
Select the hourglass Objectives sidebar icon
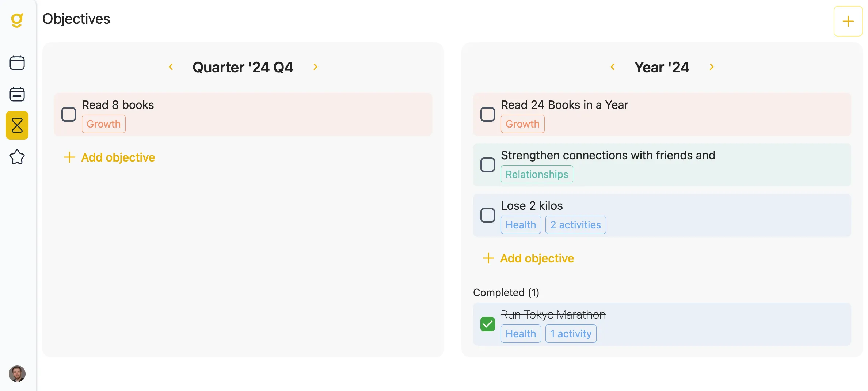(x=17, y=125)
